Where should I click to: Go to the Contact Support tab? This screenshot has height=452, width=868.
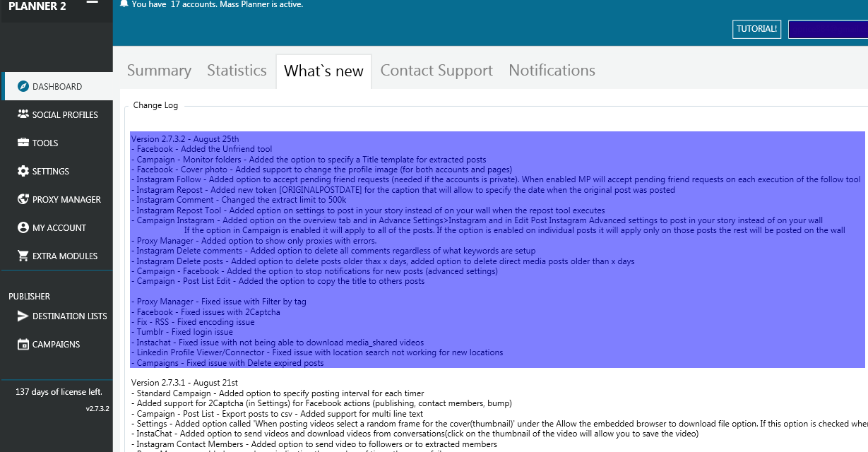436,70
